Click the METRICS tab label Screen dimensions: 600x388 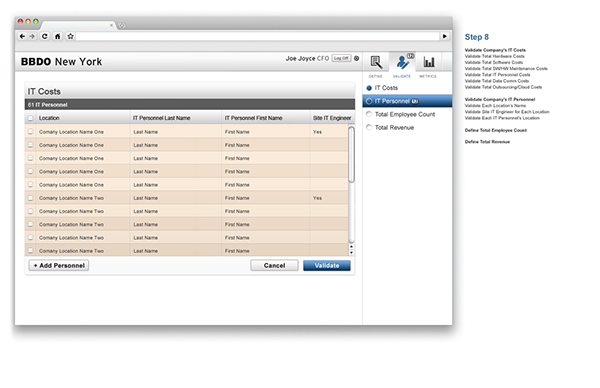(x=428, y=76)
